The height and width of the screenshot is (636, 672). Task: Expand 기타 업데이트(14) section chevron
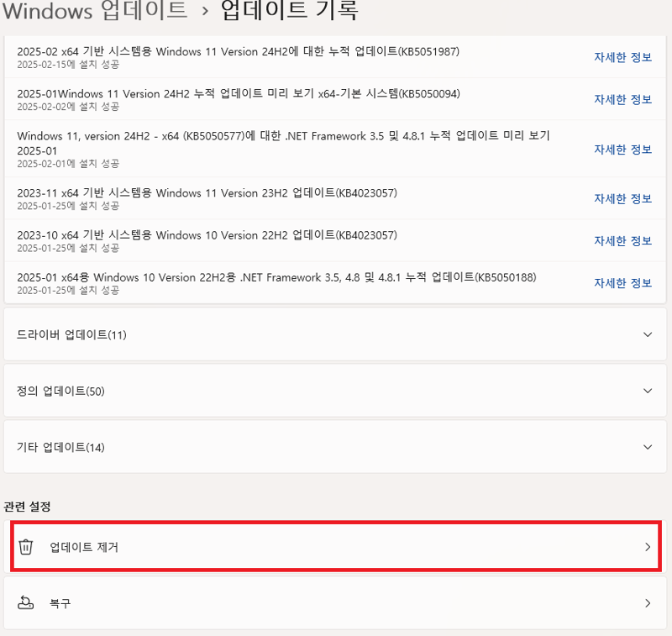coord(648,447)
